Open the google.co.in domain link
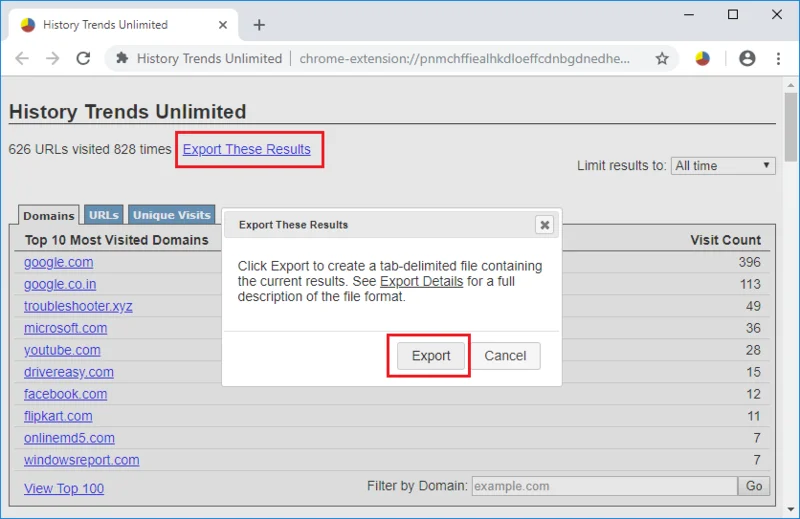 60,284
